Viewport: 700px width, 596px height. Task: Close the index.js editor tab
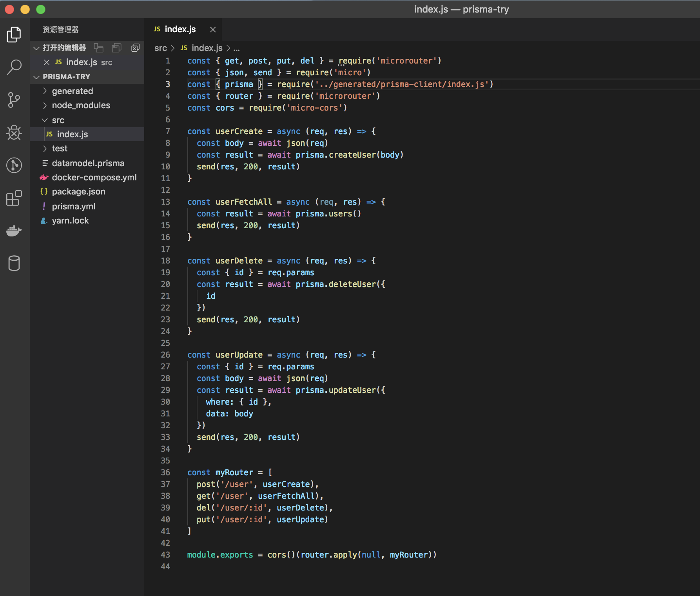pyautogui.click(x=213, y=29)
